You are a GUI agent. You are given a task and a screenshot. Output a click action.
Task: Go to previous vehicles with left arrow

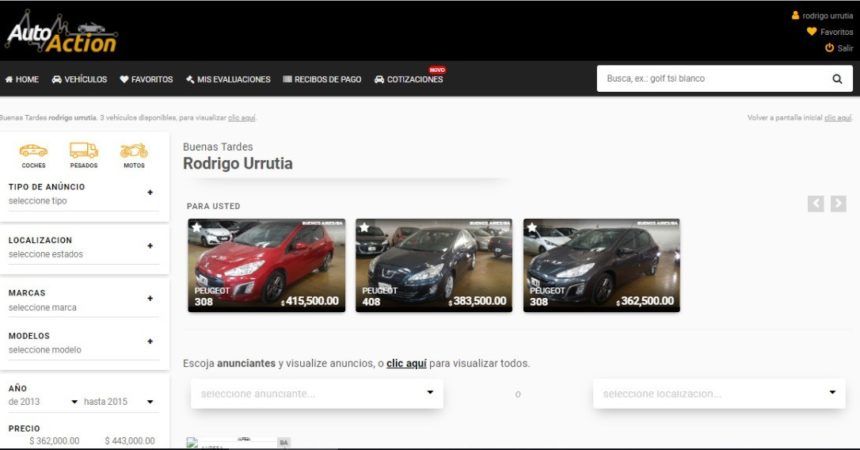[816, 204]
